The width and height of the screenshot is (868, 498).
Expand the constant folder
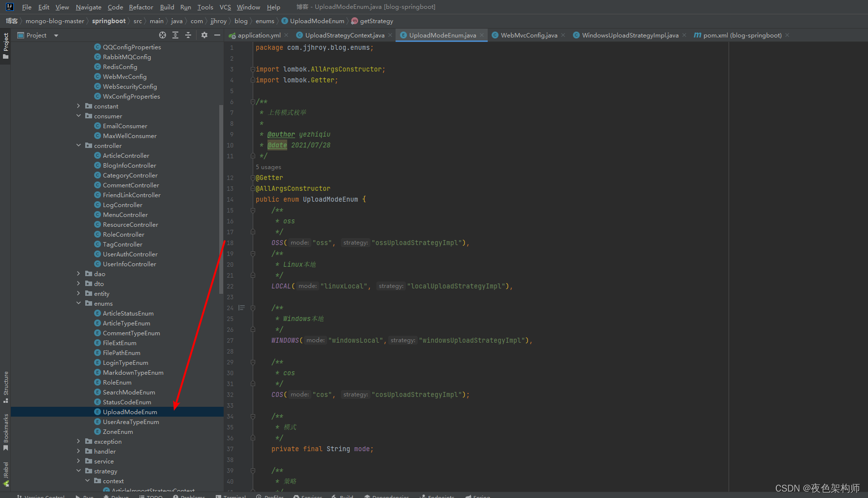[x=78, y=106]
